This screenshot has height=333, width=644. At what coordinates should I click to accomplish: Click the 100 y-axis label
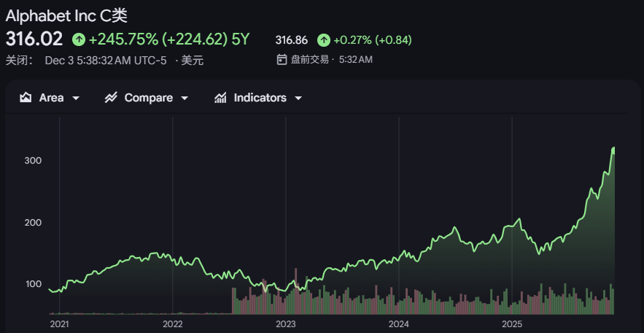(34, 284)
